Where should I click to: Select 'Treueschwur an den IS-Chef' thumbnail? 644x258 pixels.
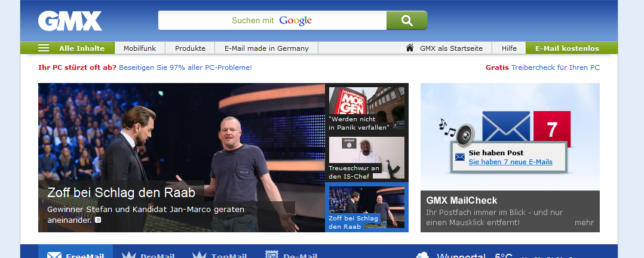(367, 159)
